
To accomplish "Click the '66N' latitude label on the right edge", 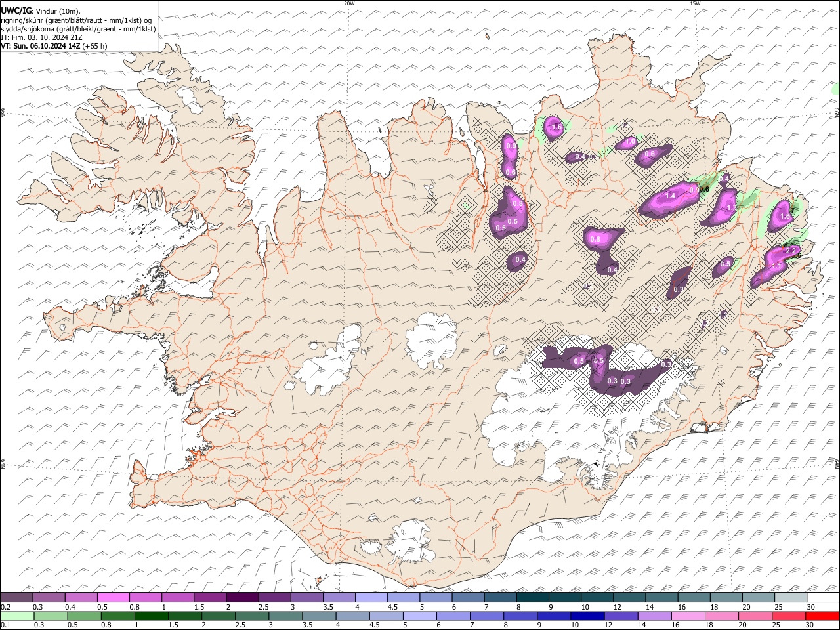I will 837,114.
